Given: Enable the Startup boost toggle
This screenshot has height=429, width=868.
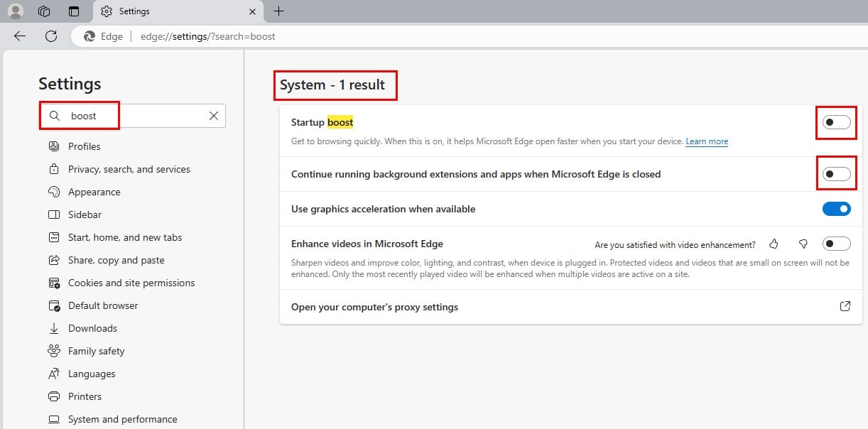Looking at the screenshot, I should click(x=836, y=123).
